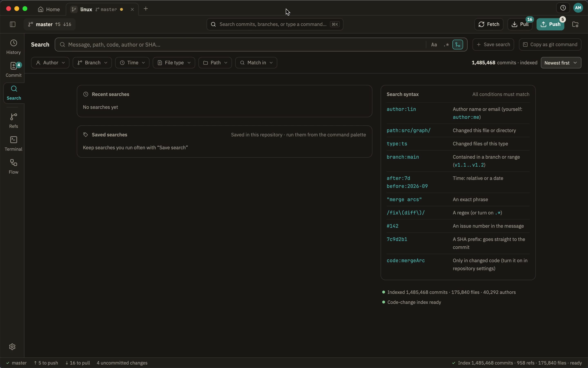This screenshot has height=368, width=588.
Task: Collapse the left sidebar panel icon
Action: 13,24
